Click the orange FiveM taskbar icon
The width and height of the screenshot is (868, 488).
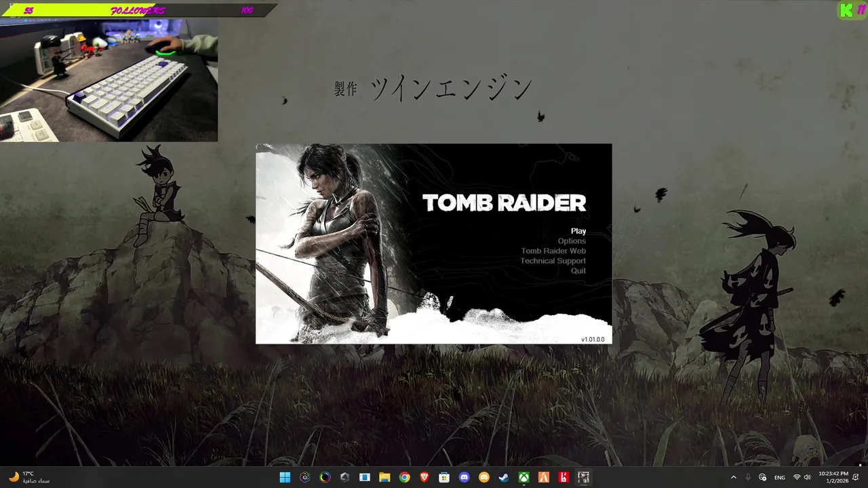543,477
